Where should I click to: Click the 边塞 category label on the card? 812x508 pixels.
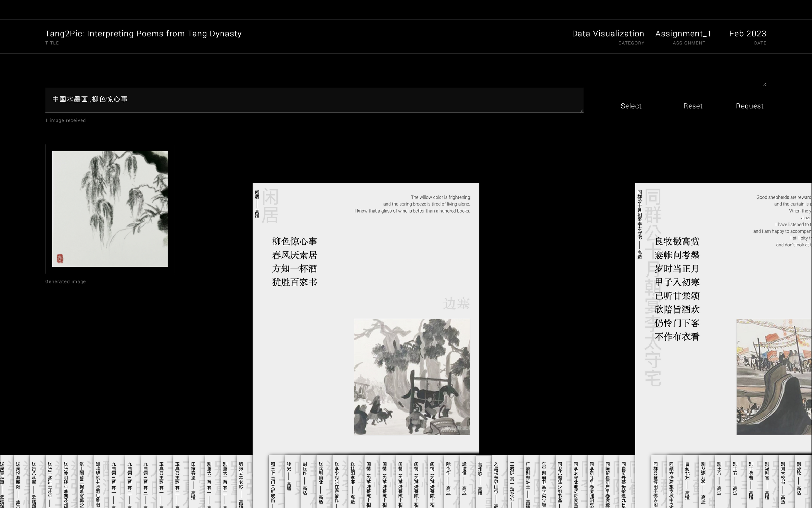[456, 303]
